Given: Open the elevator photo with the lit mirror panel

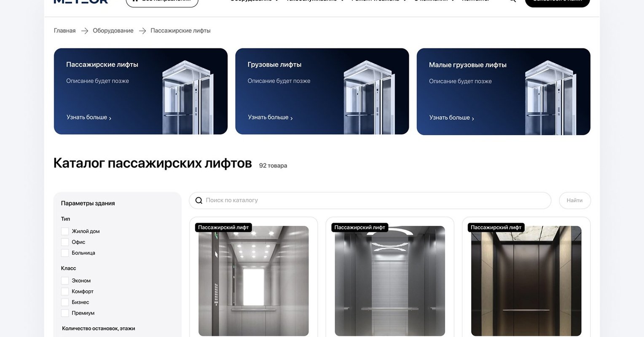Looking at the screenshot, I should point(254,281).
